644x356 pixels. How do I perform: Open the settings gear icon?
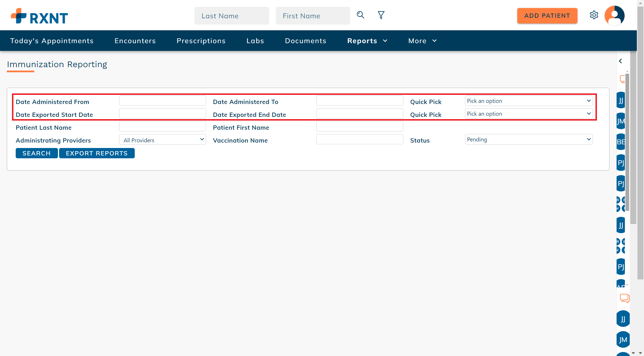(x=594, y=15)
